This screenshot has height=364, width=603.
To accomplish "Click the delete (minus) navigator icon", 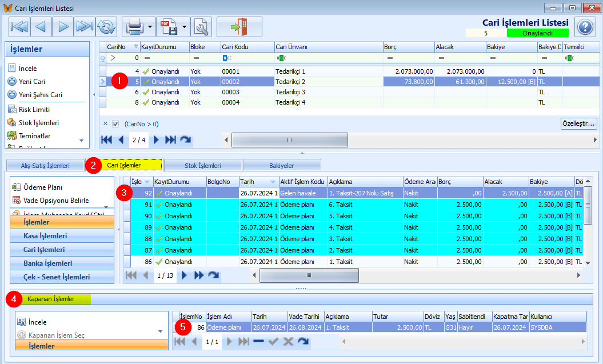I will coord(258,341).
